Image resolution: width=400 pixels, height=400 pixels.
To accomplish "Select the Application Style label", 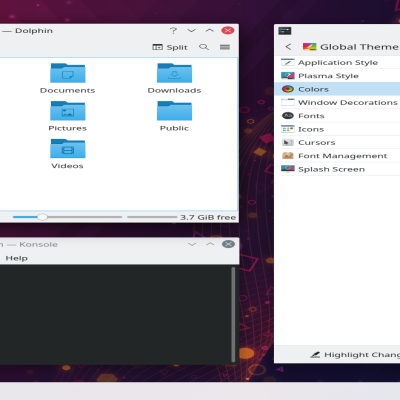I will [x=338, y=63].
